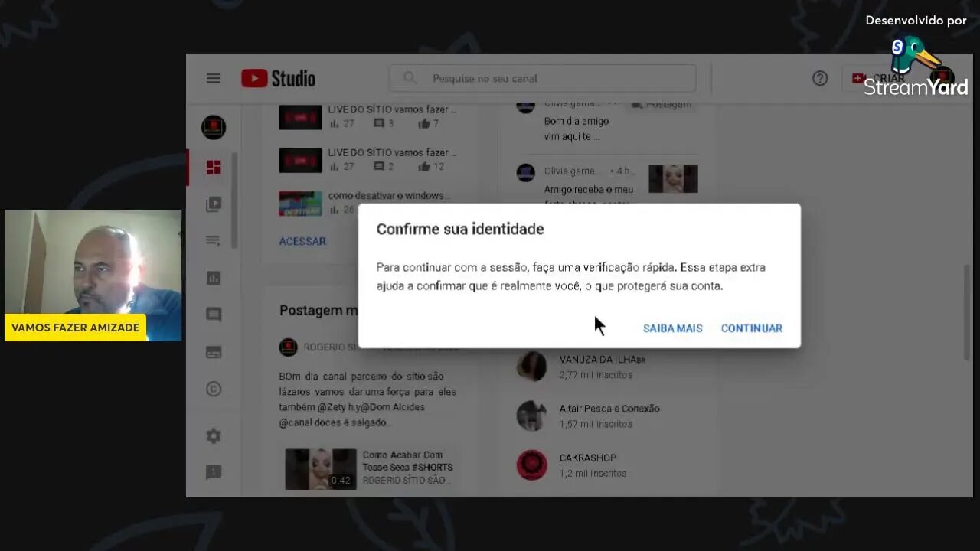Image resolution: width=980 pixels, height=551 pixels.
Task: Click the Altair Pesca e Conexão avatar
Action: tap(531, 416)
